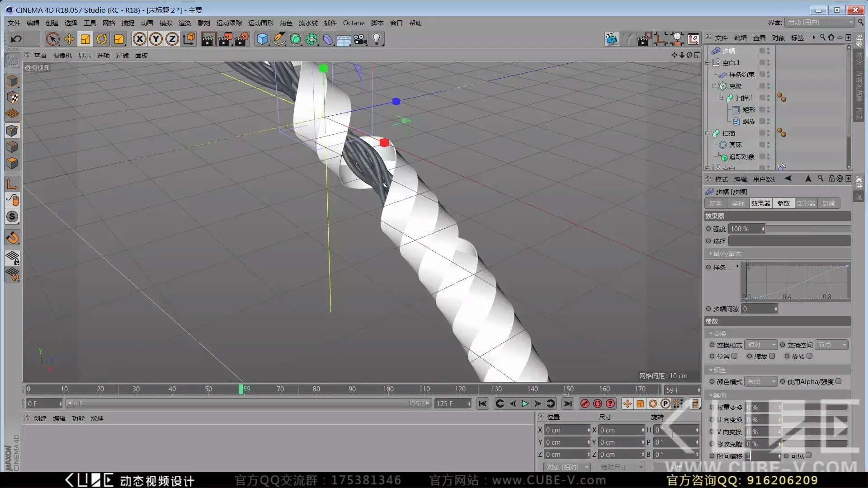The height and width of the screenshot is (488, 868).
Task: Enable the 位置 position checkbox
Action: (735, 356)
